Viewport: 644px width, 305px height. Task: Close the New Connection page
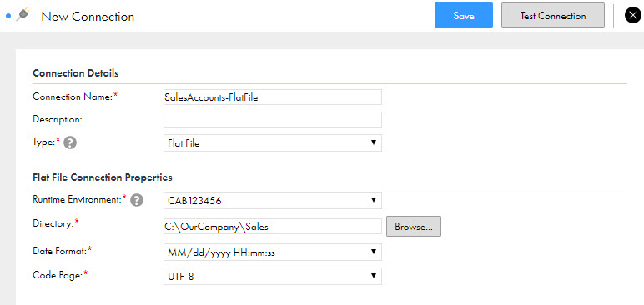coord(632,16)
